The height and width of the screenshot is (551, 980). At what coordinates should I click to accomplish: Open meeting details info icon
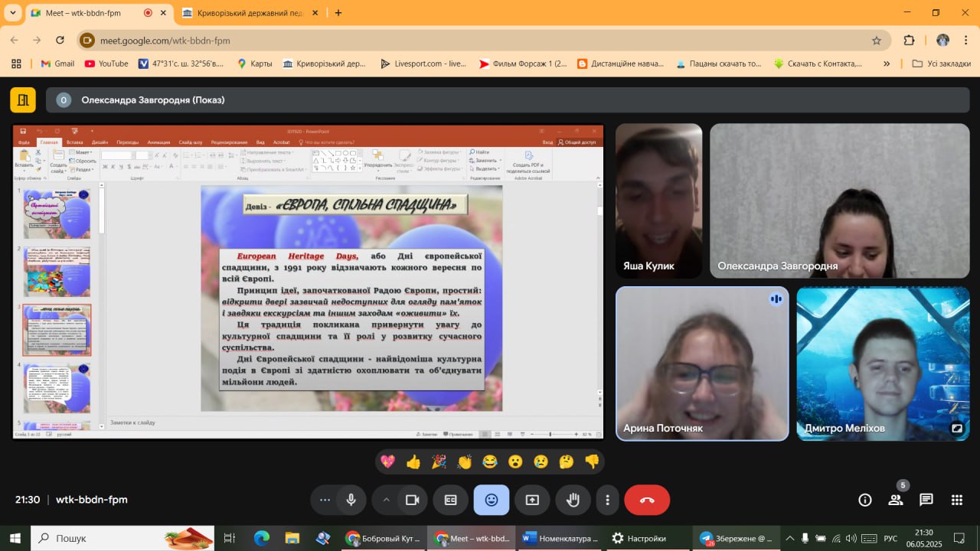[865, 500]
